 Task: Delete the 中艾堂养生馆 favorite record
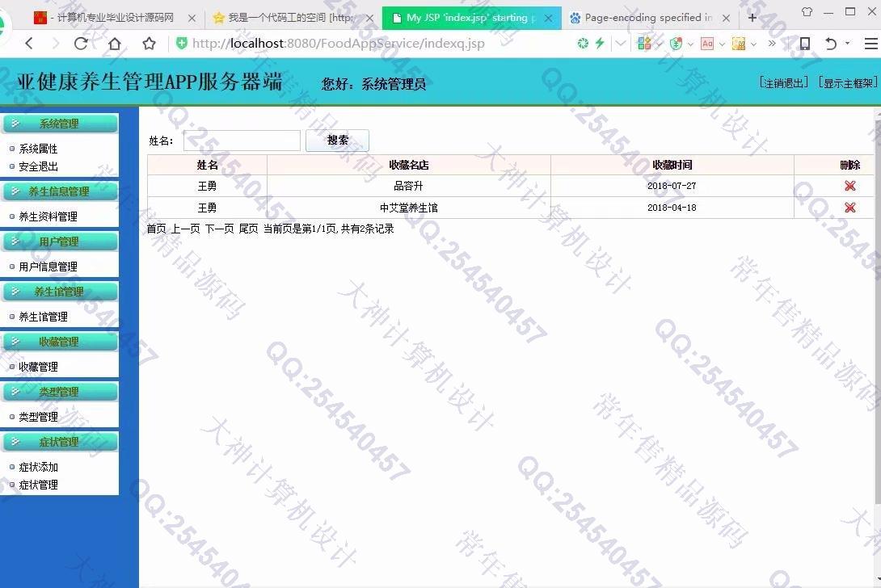[849, 208]
